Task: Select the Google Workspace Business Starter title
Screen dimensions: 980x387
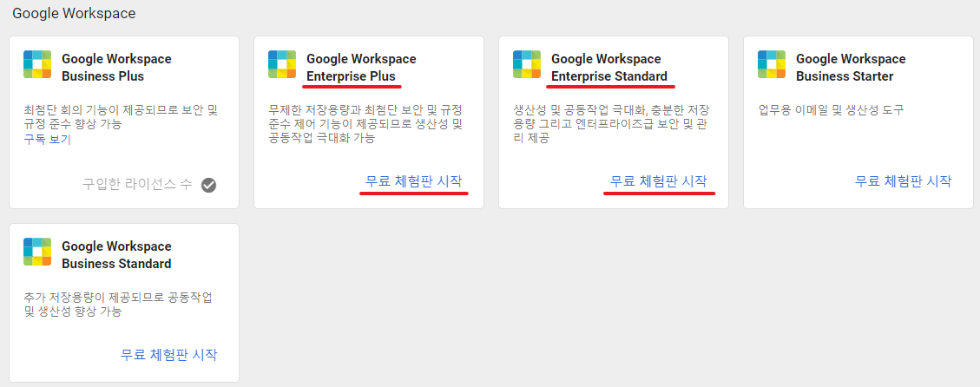Action: pos(851,68)
